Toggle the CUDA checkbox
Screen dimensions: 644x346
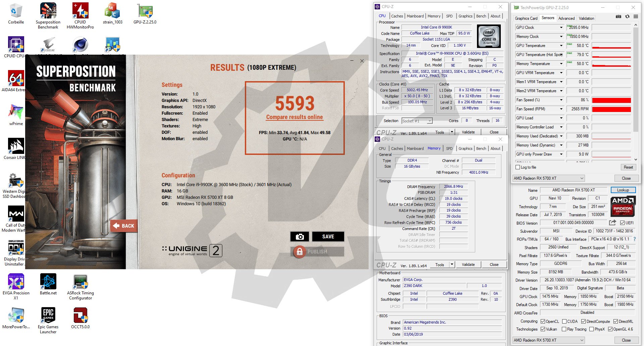pyautogui.click(x=564, y=321)
